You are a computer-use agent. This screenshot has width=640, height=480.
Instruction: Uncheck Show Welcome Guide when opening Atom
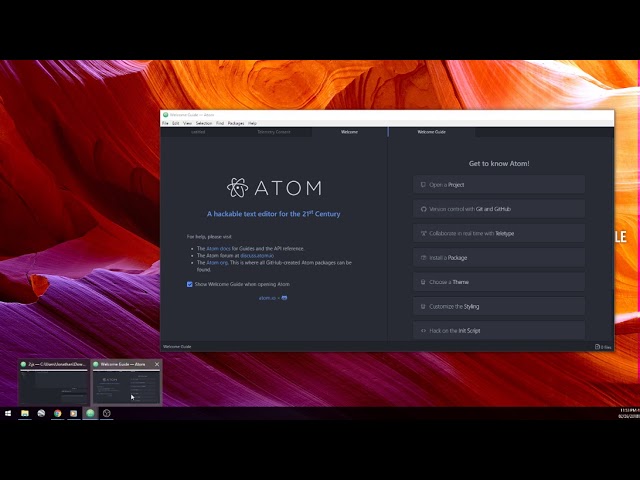190,284
